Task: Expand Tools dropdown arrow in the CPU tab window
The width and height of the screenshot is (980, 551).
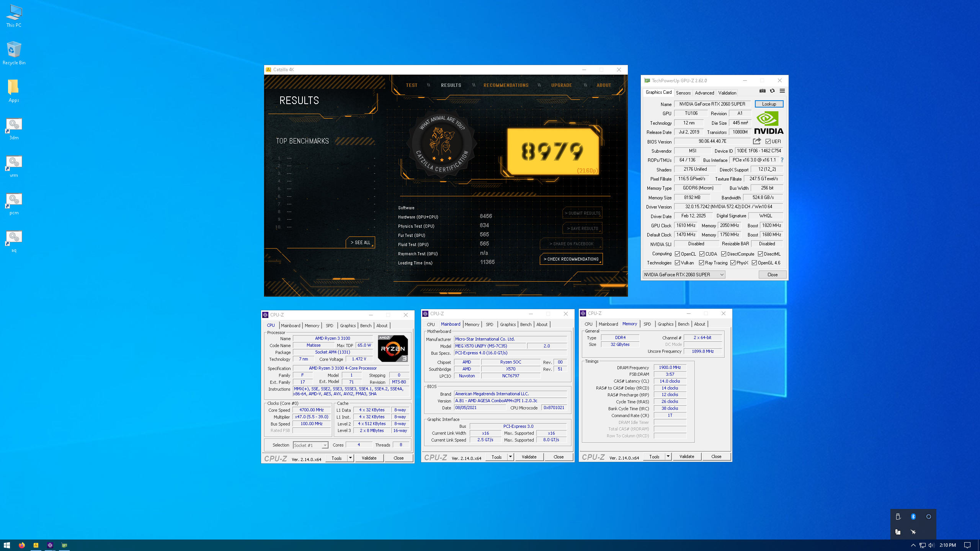Action: point(350,458)
